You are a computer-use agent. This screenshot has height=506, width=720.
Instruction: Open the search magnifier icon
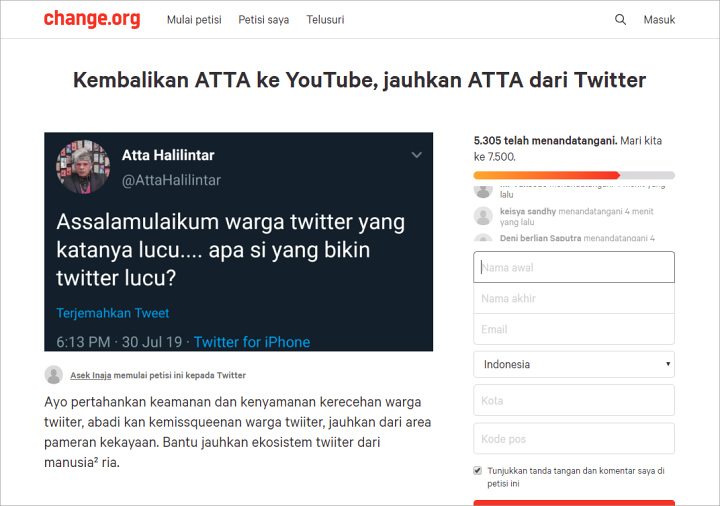[x=620, y=19]
